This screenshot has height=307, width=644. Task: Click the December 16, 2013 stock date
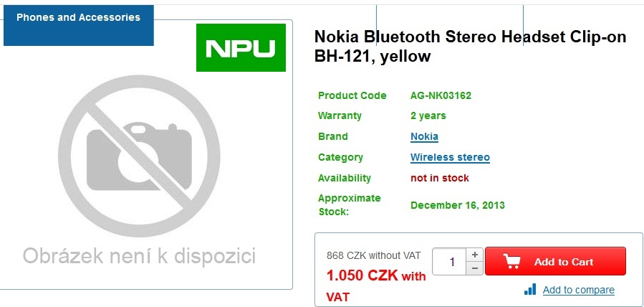[x=458, y=205]
